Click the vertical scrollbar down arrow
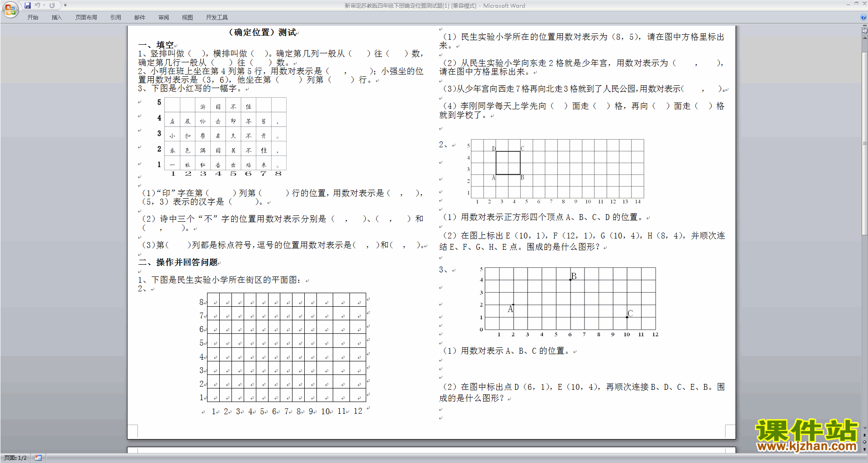The image size is (868, 463). coord(865,428)
